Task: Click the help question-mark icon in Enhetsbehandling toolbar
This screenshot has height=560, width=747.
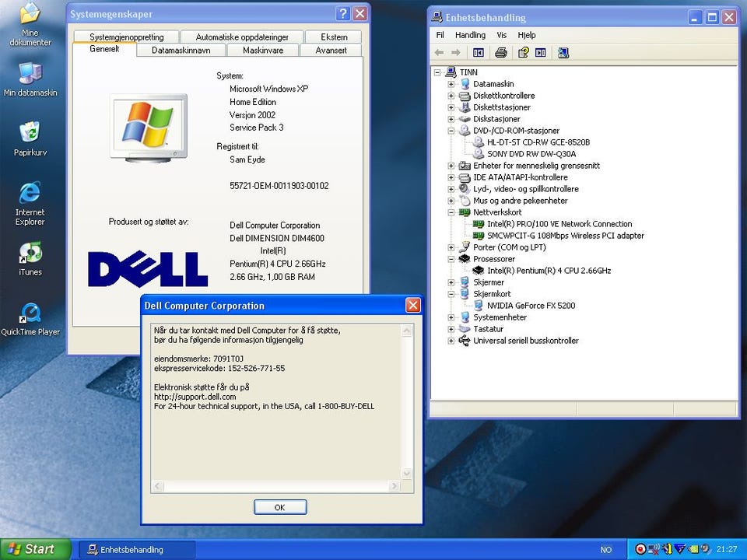Action: 523,52
